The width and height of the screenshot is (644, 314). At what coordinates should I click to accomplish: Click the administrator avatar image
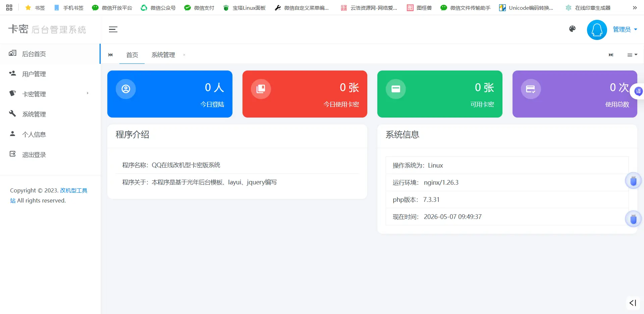coord(597,30)
